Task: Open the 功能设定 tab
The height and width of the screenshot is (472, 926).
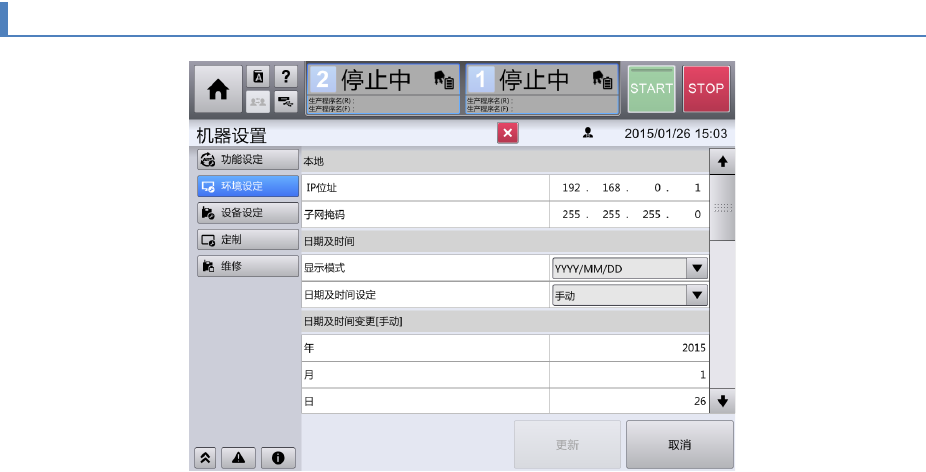Action: pos(246,159)
